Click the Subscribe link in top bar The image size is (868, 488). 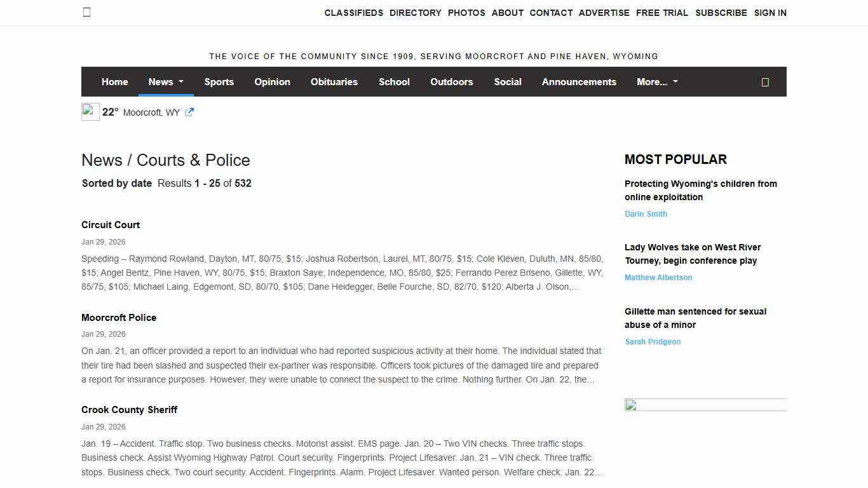(721, 13)
